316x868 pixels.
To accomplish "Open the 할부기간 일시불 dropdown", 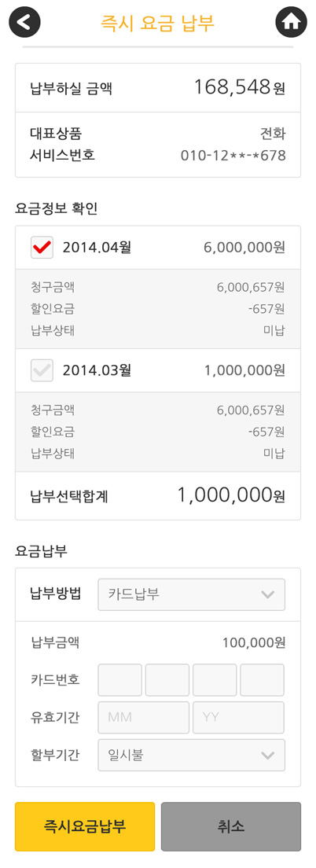I will (192, 755).
